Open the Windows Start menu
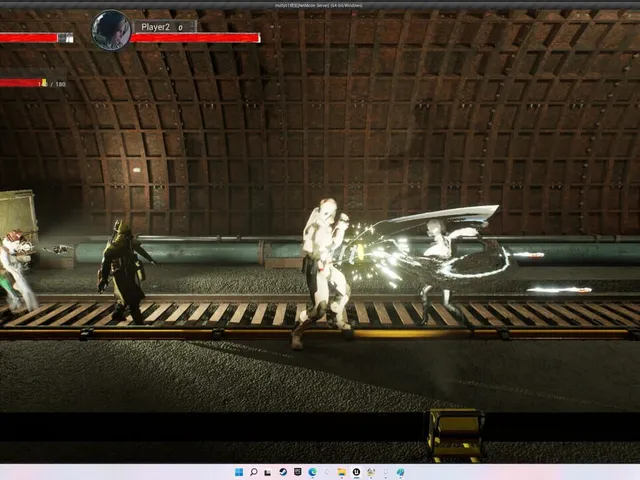 click(x=239, y=472)
